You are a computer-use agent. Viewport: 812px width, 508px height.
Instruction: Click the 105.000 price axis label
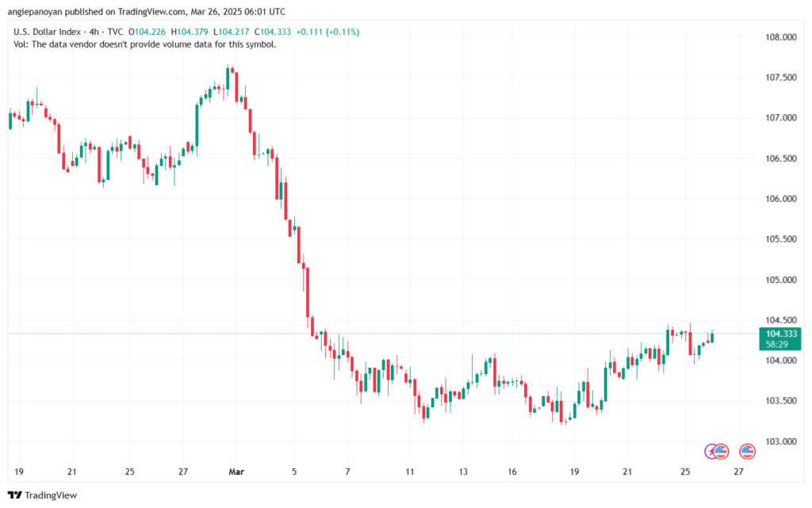(x=781, y=280)
